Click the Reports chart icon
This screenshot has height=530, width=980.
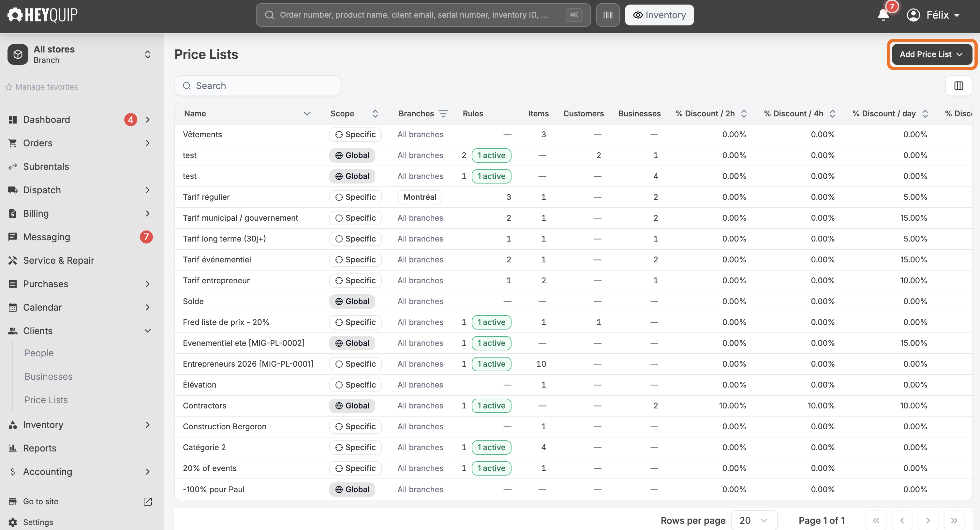13,448
